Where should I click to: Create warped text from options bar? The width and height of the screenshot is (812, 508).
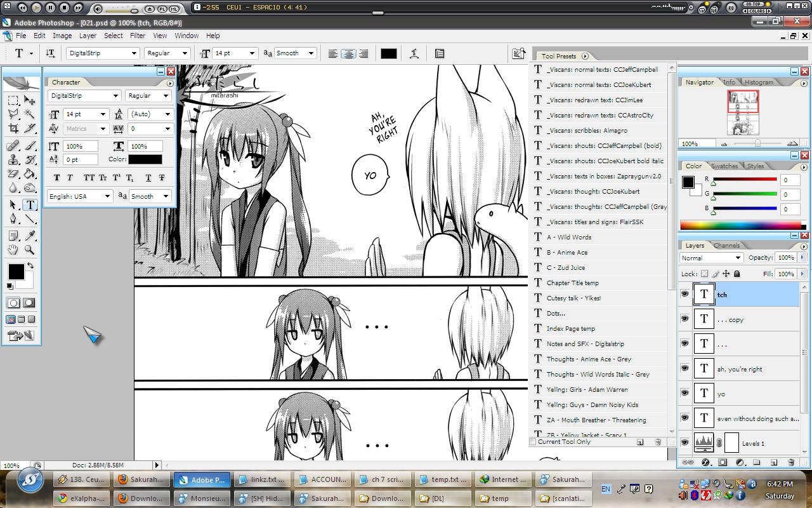pyautogui.click(x=414, y=53)
